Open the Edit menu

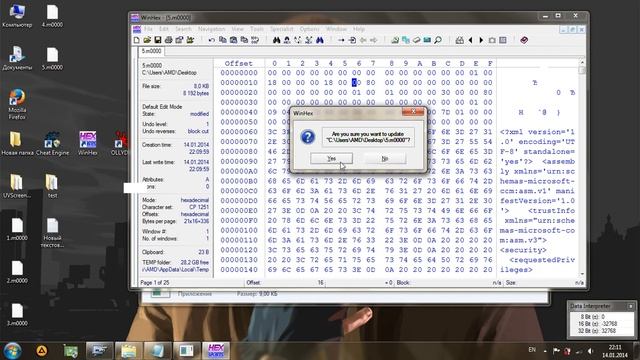point(164,29)
